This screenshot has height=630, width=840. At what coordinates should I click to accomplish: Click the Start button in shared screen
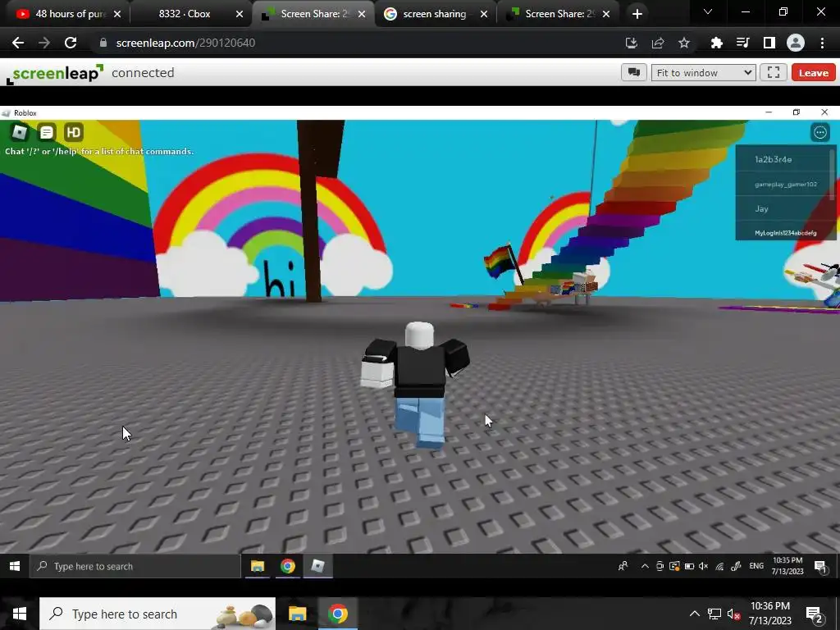(15, 566)
